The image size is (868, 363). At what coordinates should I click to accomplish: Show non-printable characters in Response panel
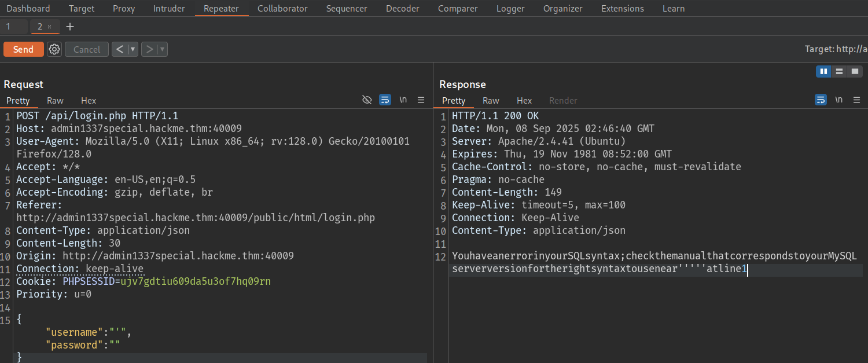pos(839,100)
